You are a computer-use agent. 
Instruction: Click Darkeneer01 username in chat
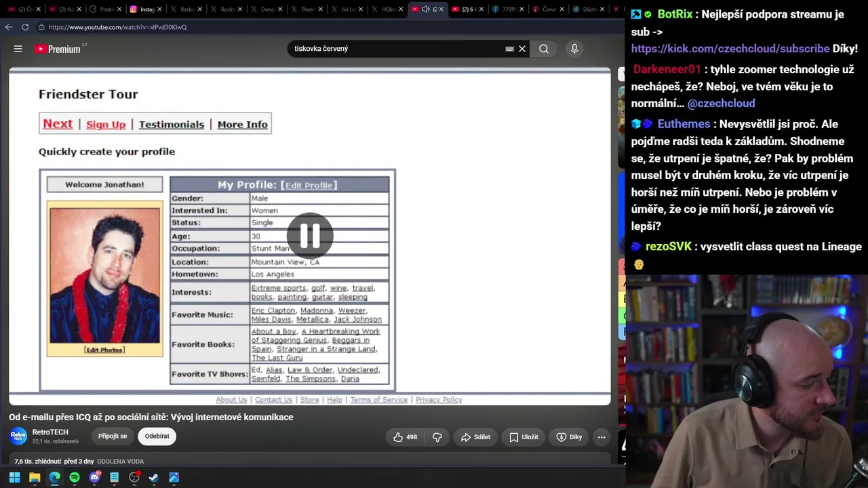(667, 69)
